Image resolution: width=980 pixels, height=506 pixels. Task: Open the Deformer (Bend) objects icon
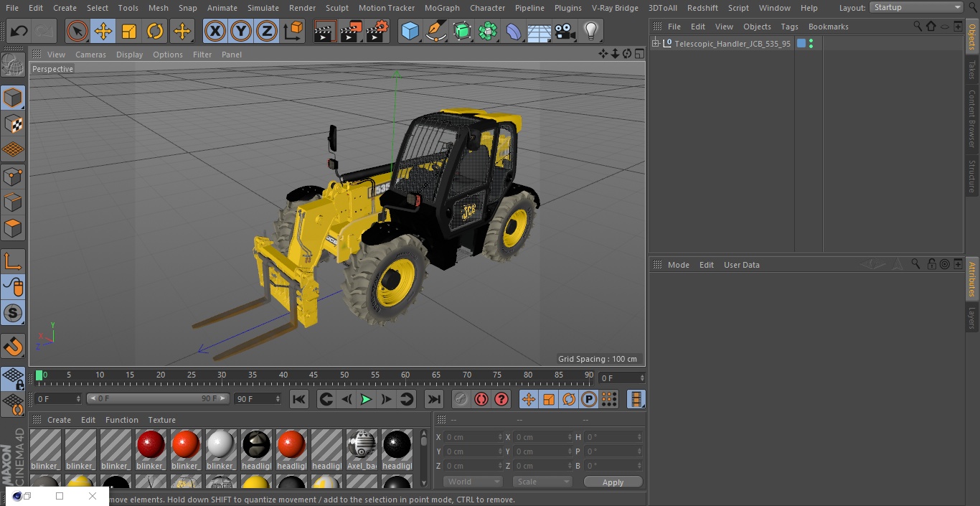pos(514,31)
